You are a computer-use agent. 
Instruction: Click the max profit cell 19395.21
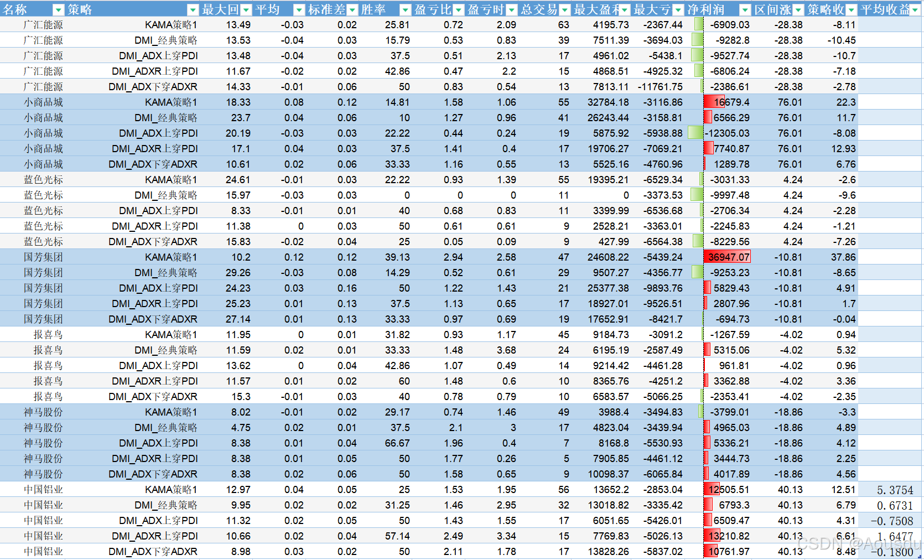pyautogui.click(x=601, y=180)
